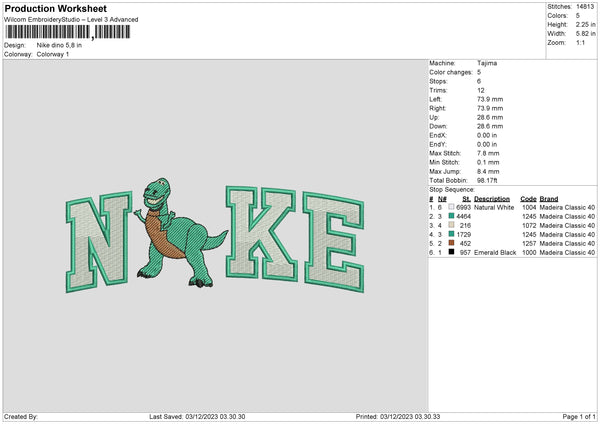Click the Width value 5.82 in

(585, 34)
